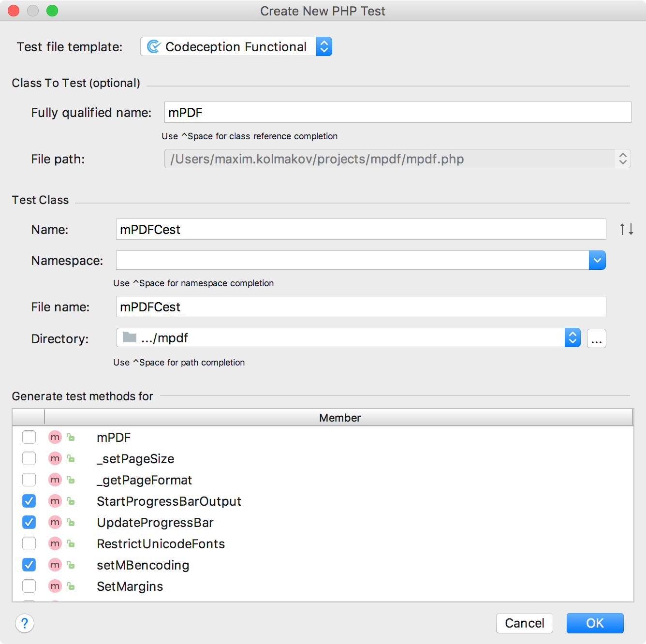Select the setMBencoding member name
This screenshot has width=646, height=644.
point(143,565)
